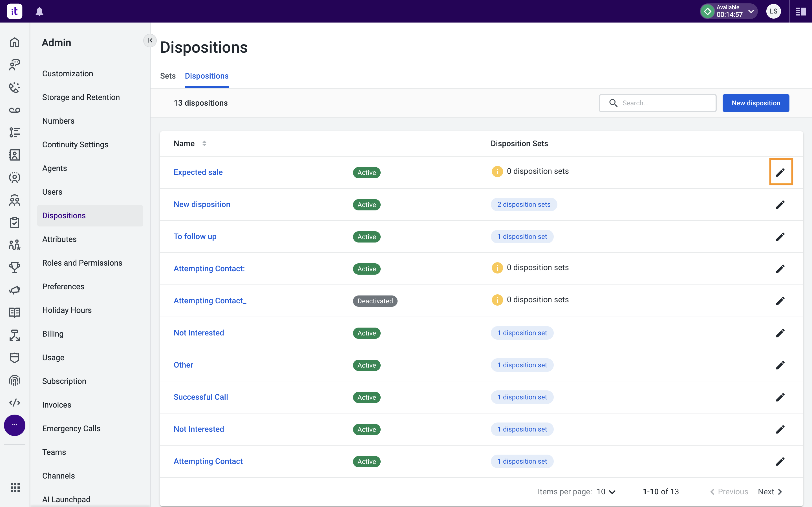Click the clipboard dispositions icon in the rail
This screenshot has height=507, width=812.
(14, 222)
